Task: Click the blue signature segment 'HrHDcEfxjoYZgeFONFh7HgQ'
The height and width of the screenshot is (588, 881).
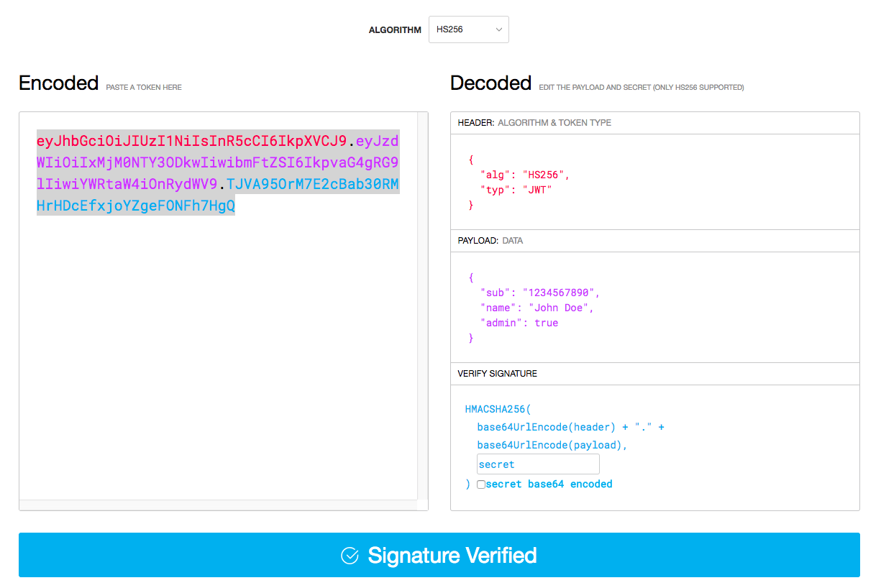Action: 136,206
